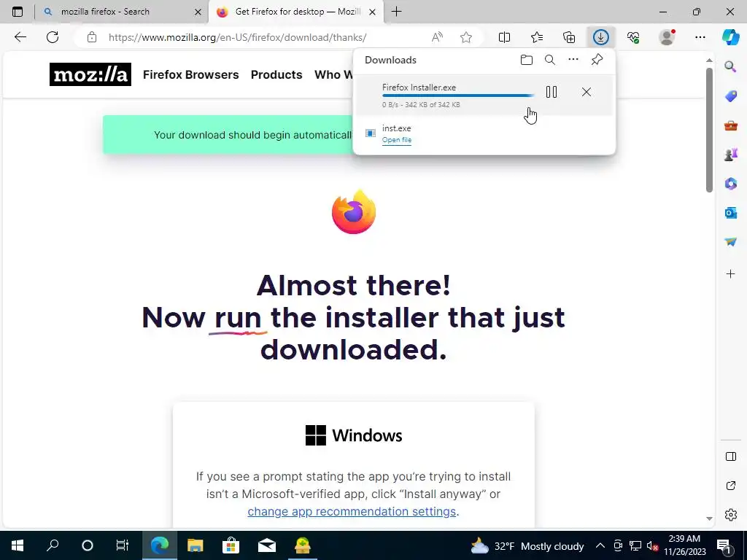Refresh the current page
This screenshot has height=560, width=747.
[x=53, y=37]
